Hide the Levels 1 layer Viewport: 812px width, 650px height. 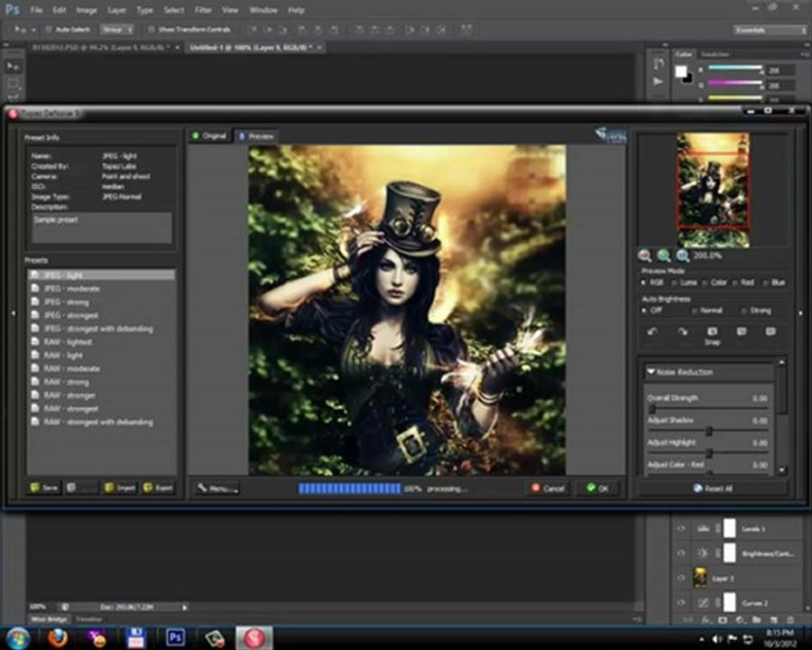tap(681, 529)
